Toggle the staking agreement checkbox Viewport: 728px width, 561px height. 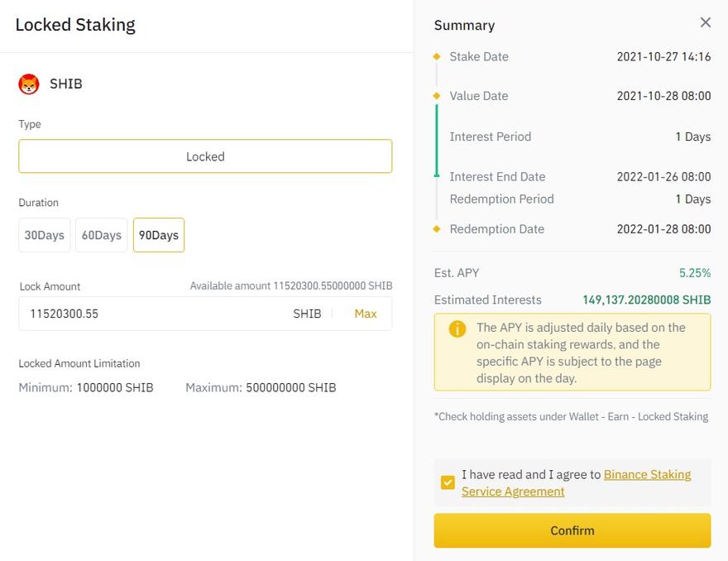[448, 482]
